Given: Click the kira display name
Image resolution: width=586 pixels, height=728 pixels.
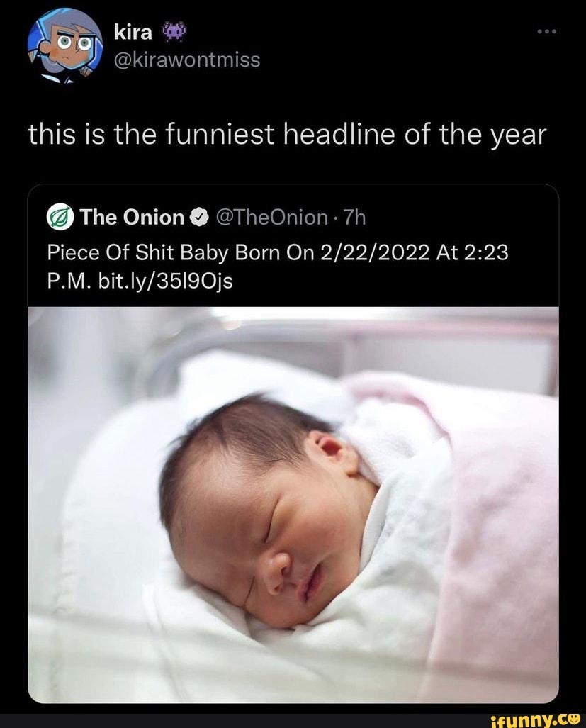Looking at the screenshot, I should tap(133, 32).
